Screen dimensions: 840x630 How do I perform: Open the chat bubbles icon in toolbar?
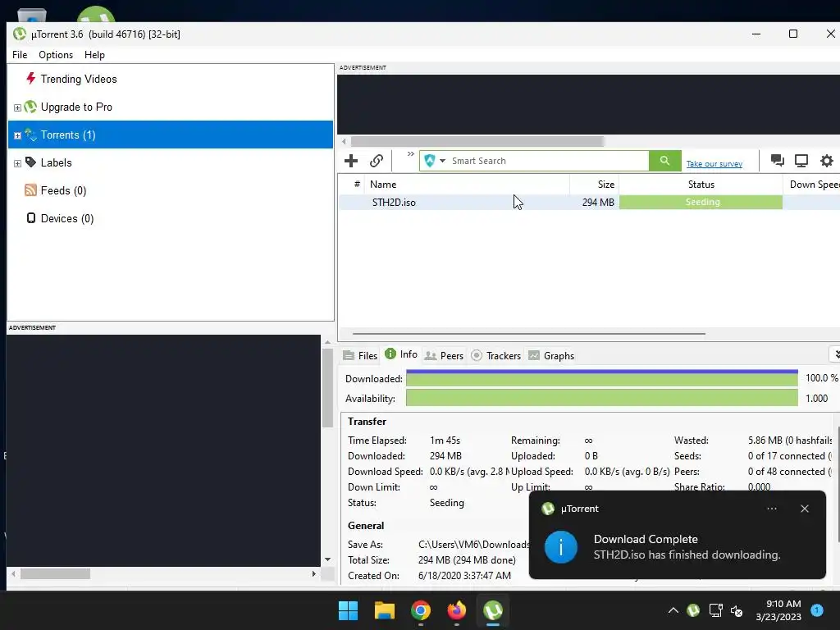(778, 160)
